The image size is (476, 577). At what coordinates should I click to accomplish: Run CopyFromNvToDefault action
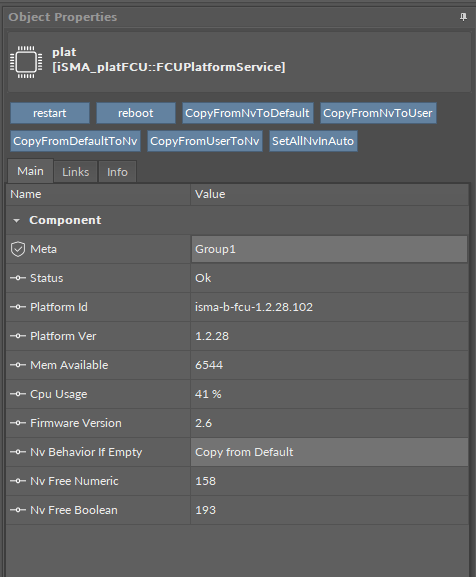tap(248, 113)
